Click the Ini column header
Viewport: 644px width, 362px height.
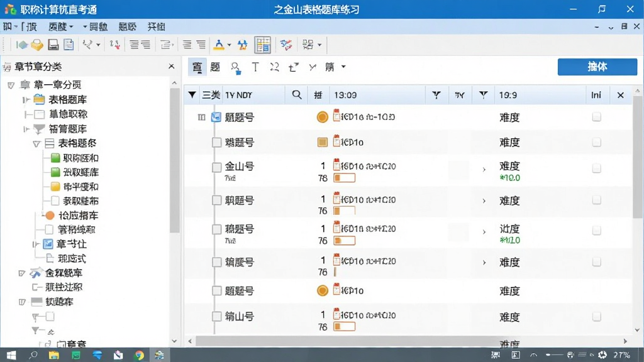(x=596, y=96)
